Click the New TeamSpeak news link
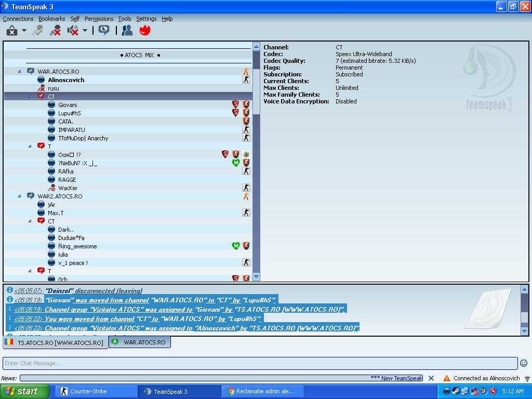The height and width of the screenshot is (399, 532). [x=402, y=378]
